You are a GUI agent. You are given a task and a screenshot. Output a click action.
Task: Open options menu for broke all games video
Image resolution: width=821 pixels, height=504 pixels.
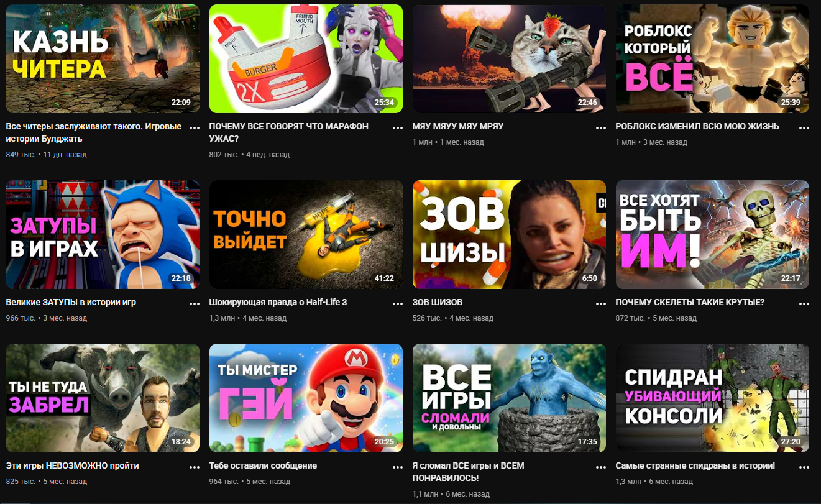[601, 467]
